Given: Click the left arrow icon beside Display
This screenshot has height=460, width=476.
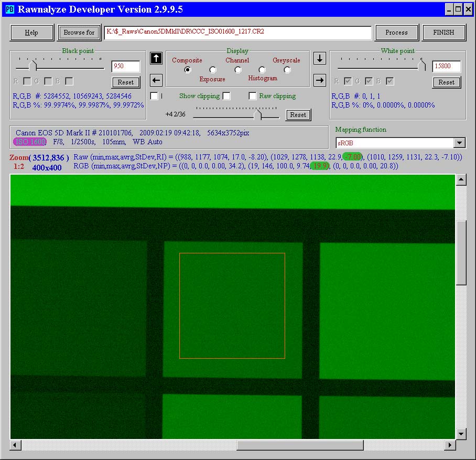Looking at the screenshot, I should (156, 80).
